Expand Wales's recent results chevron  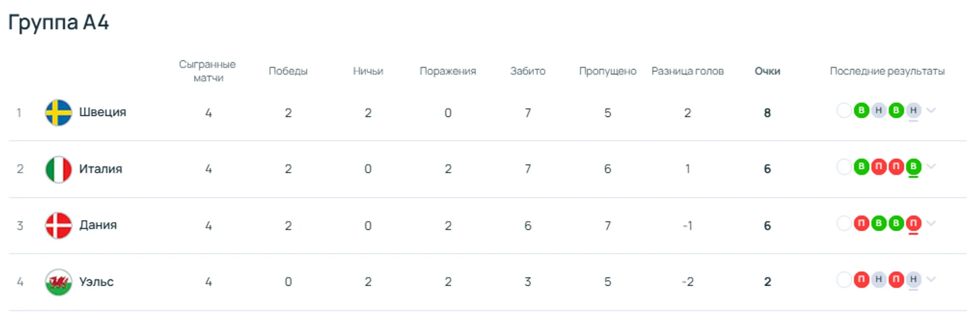[x=931, y=279]
